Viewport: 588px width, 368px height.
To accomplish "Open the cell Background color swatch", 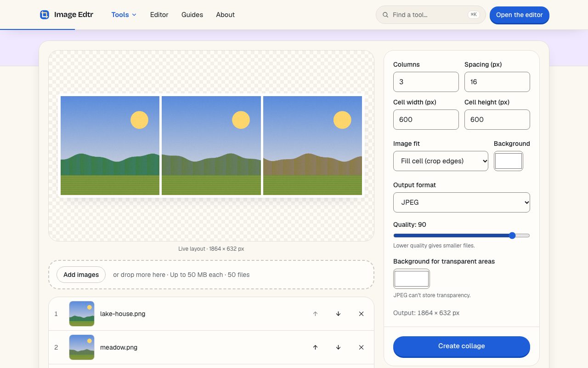I will pyautogui.click(x=509, y=161).
